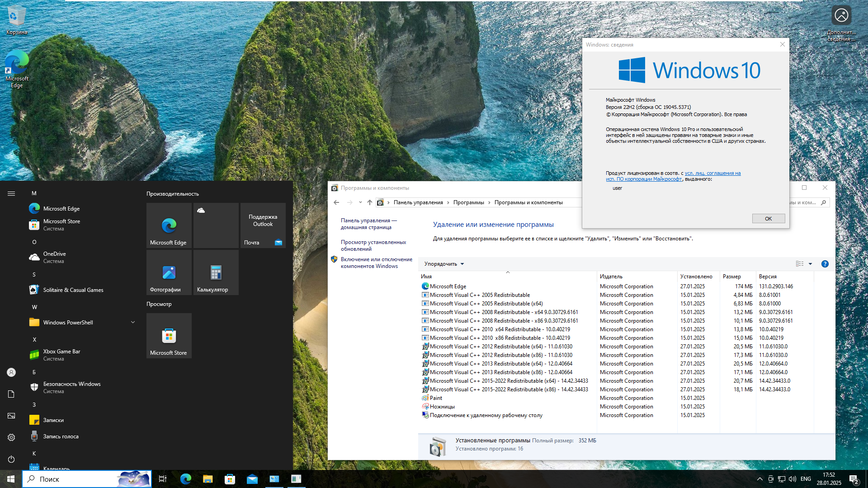Sort the list by the Установлено column
868x488 pixels.
click(x=696, y=277)
